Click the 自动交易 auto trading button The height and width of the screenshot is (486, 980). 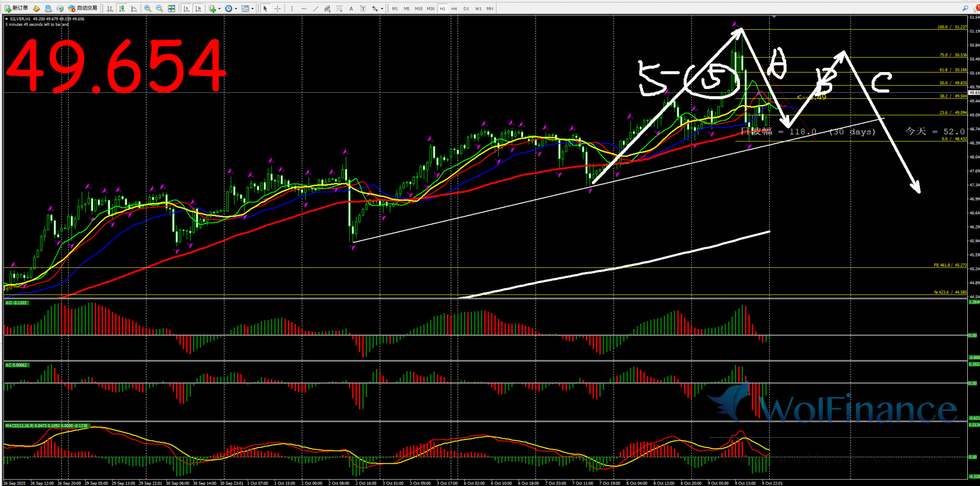(x=83, y=8)
